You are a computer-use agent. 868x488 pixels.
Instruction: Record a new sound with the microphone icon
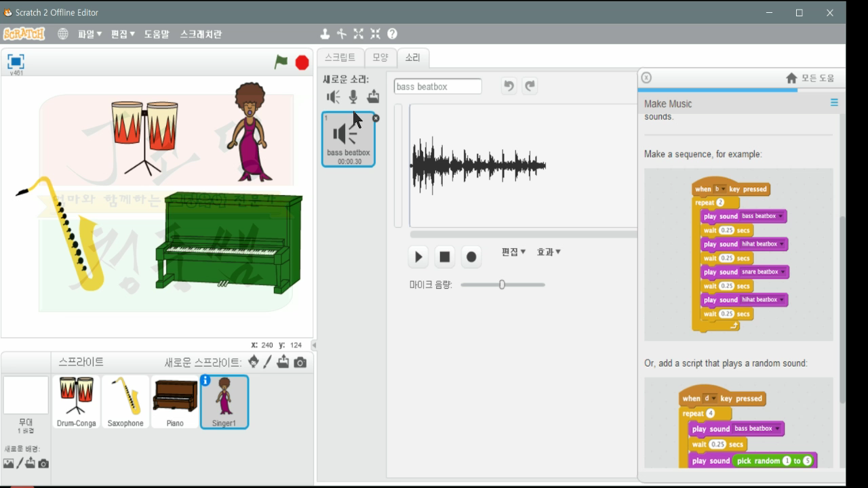point(353,97)
